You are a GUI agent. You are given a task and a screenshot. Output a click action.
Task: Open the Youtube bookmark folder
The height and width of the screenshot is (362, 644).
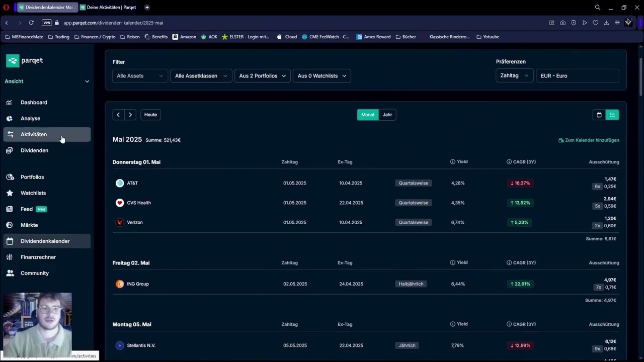coord(488,37)
